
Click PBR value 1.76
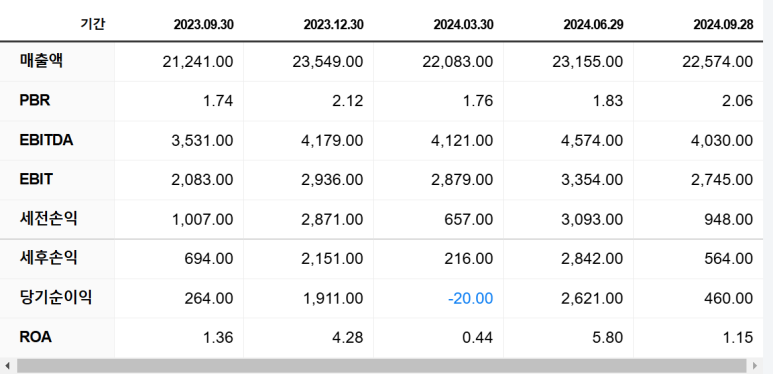478,101
